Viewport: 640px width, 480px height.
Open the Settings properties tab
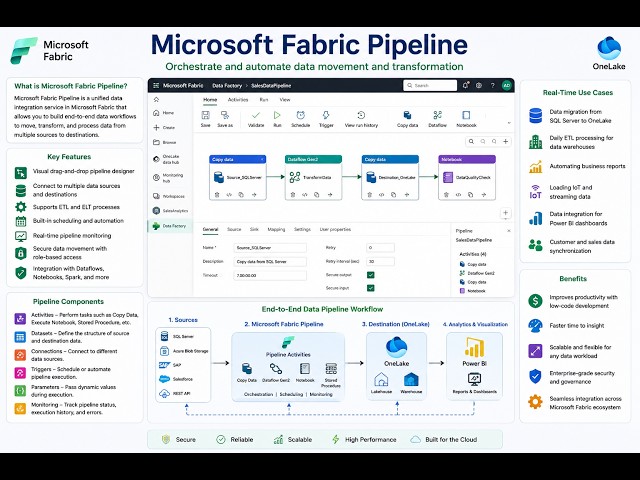point(302,229)
